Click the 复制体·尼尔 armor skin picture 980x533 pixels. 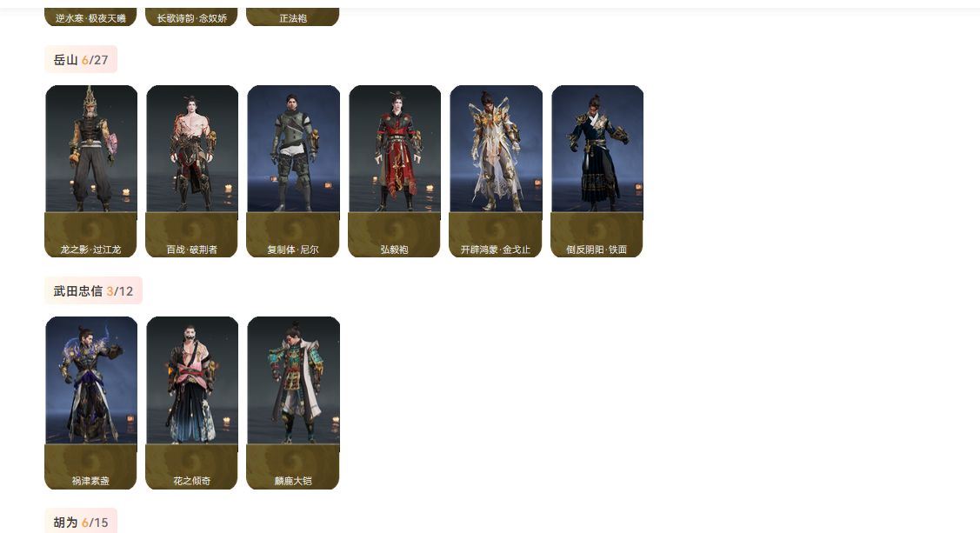[x=294, y=149]
